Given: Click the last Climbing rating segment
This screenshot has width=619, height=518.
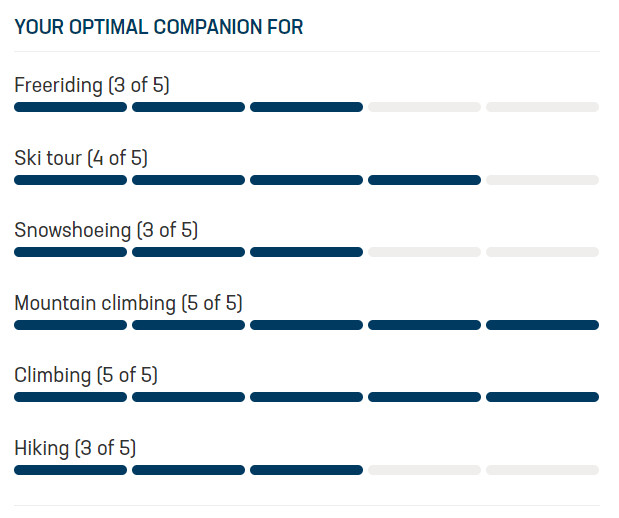Looking at the screenshot, I should click(542, 397).
